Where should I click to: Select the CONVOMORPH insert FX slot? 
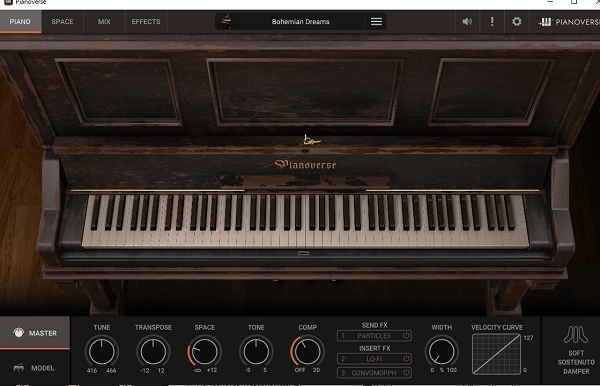(374, 373)
